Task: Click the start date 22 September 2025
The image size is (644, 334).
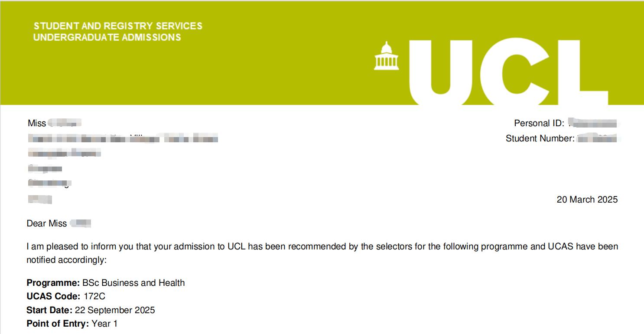Action: (115, 310)
